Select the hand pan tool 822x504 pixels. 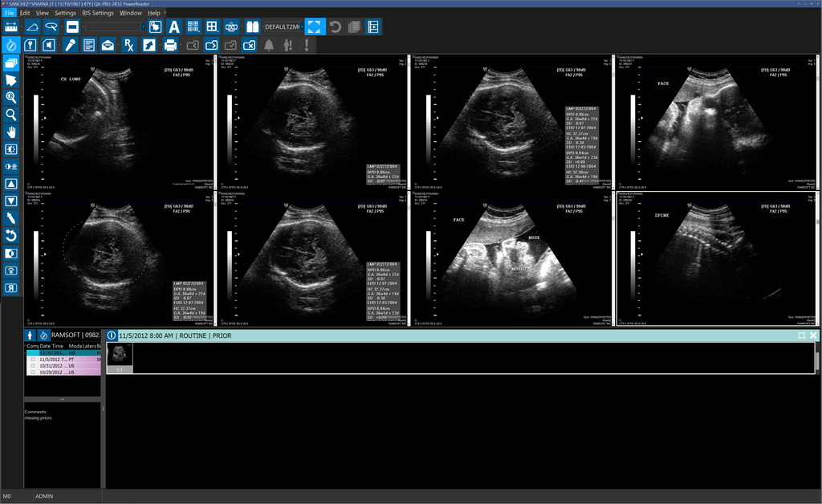[x=11, y=132]
